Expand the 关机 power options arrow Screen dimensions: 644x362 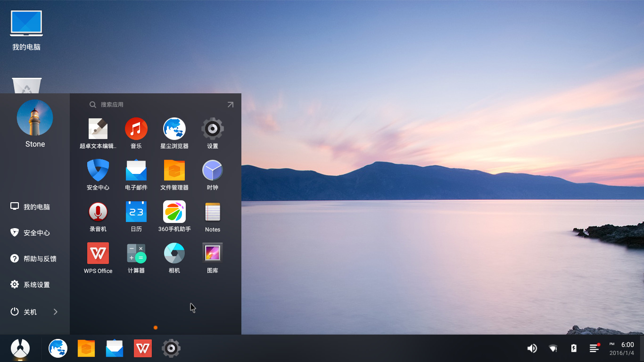55,312
